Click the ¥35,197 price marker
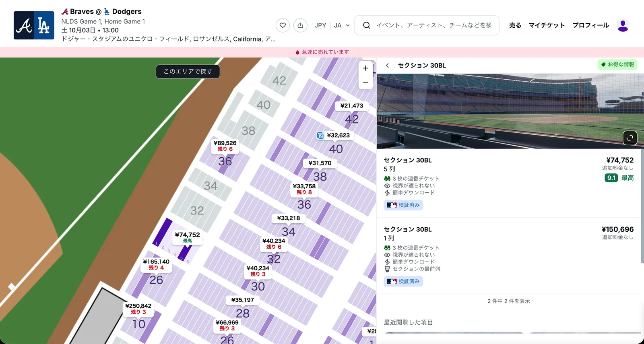Screen dimensions: 644x344 243,300
